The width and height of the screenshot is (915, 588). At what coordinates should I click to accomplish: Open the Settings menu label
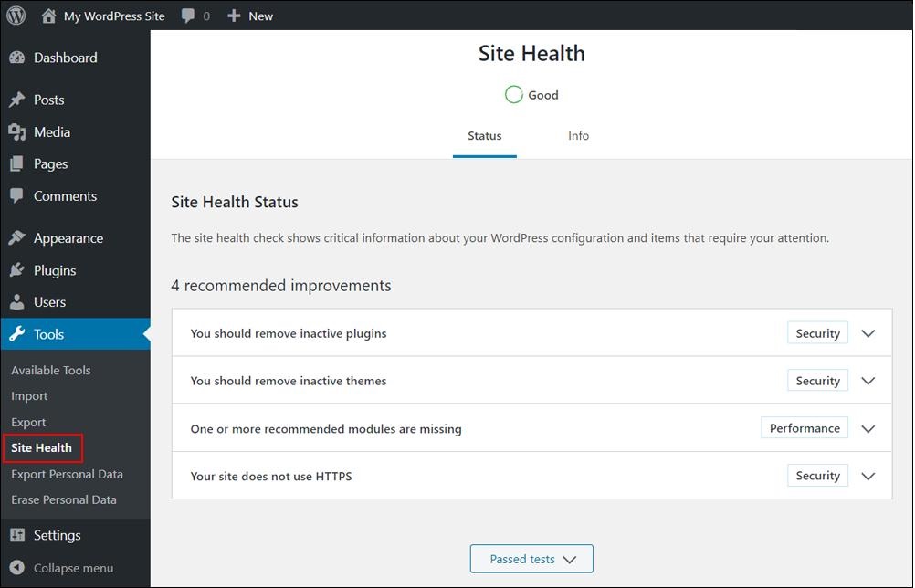(58, 535)
